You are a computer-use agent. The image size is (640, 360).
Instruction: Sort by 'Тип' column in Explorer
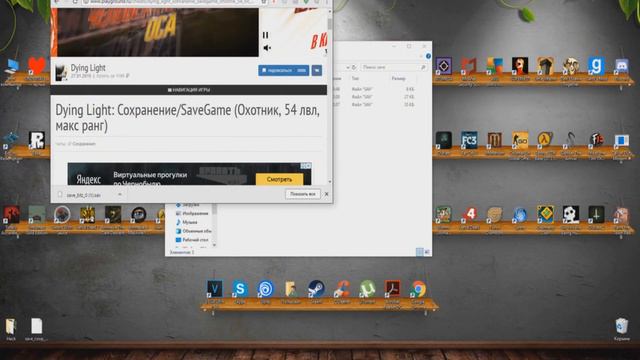click(355, 78)
